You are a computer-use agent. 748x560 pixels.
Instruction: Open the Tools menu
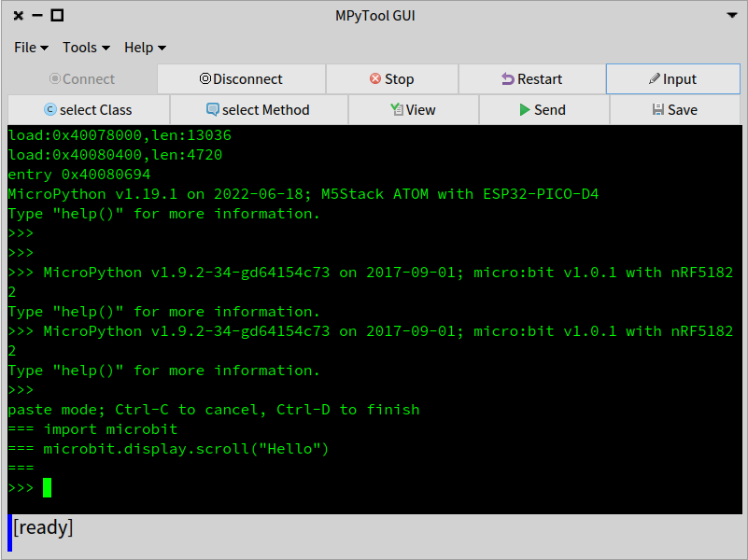pyautogui.click(x=86, y=48)
